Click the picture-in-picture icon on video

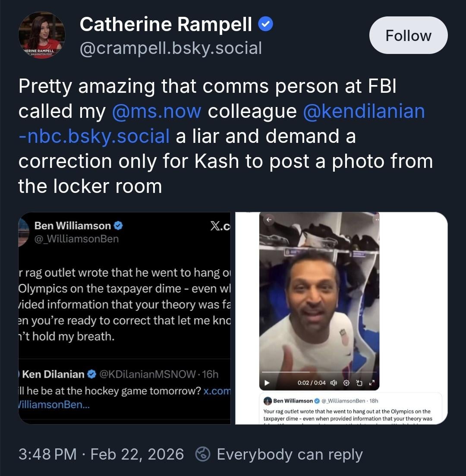pyautogui.click(x=359, y=383)
